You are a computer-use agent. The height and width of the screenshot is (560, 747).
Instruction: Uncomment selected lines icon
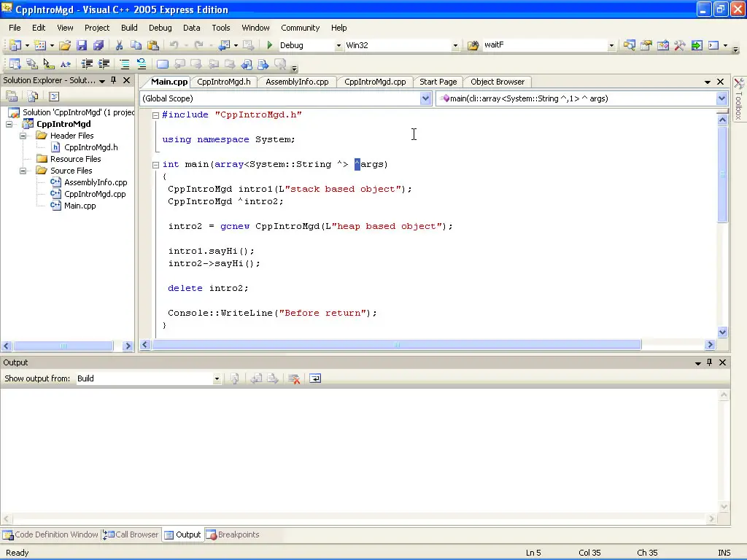142,64
